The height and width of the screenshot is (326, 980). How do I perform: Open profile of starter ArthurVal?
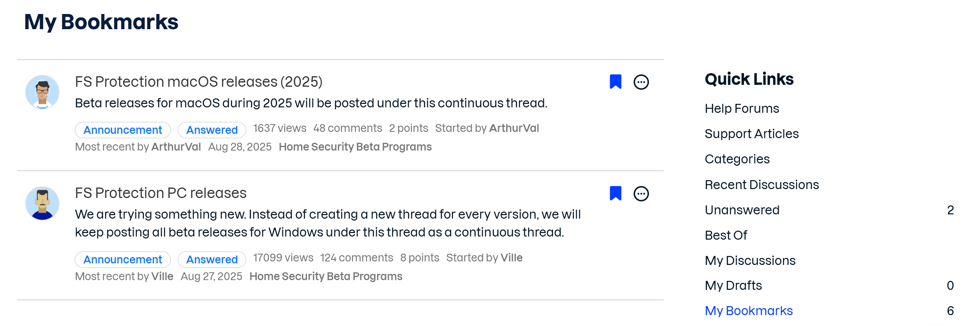[514, 128]
